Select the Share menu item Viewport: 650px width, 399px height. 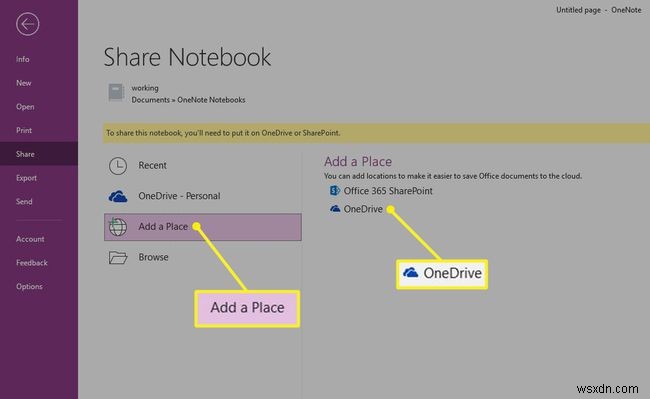(39, 154)
